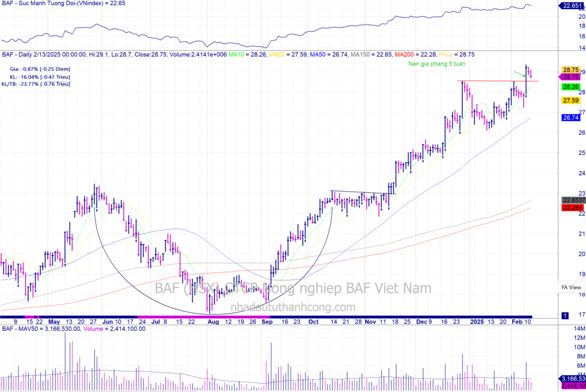Open the BAF - Suc Manh Tuong Doi title
586x392 pixels.
pyautogui.click(x=63, y=3)
